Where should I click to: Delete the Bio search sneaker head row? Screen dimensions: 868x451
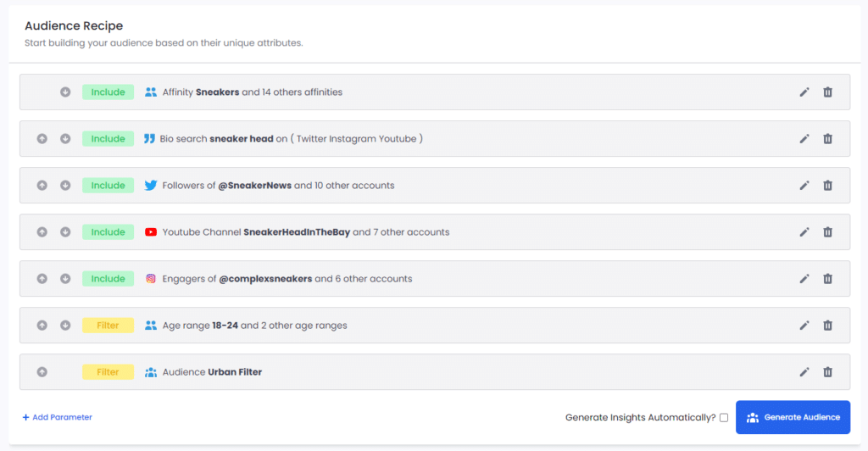point(827,139)
